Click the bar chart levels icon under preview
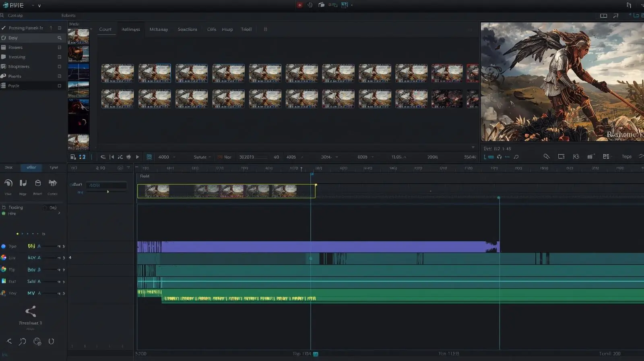This screenshot has height=361, width=644. point(590,156)
